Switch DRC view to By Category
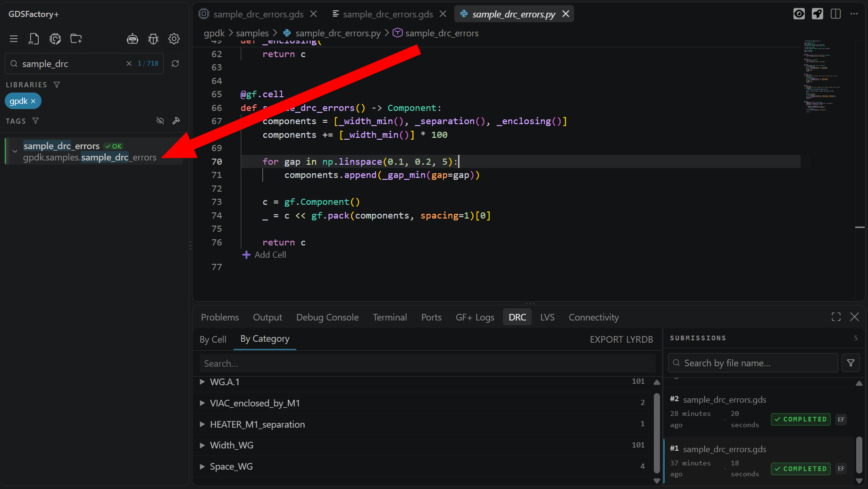Screen dimensions: 868x489 (x=265, y=339)
